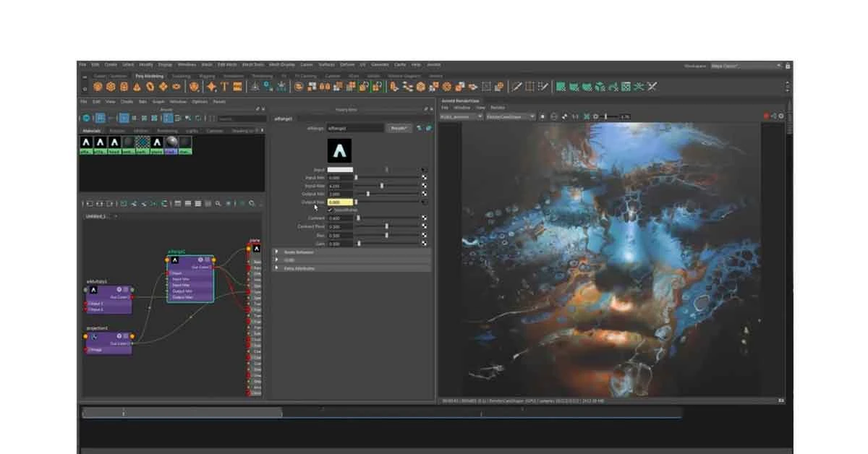This screenshot has height=454, width=868.
Task: Open the aiRange2 node swatch in Attribute Editor
Action: pyautogui.click(x=340, y=150)
